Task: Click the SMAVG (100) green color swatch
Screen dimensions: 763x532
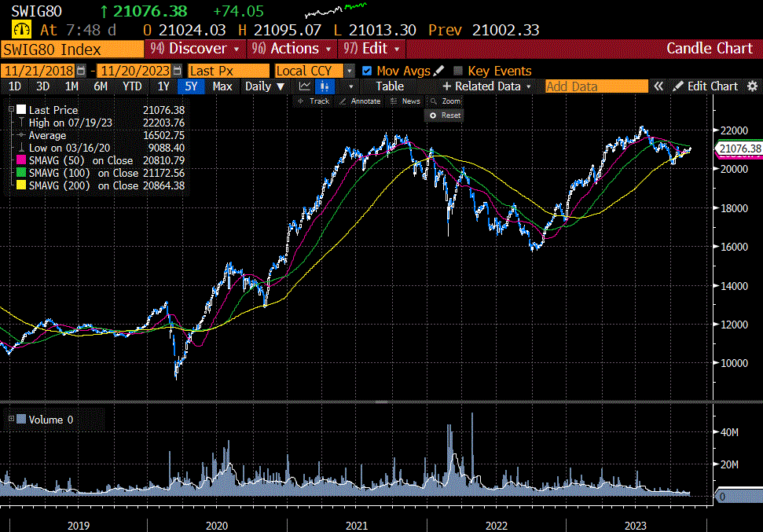Action: click(x=21, y=173)
